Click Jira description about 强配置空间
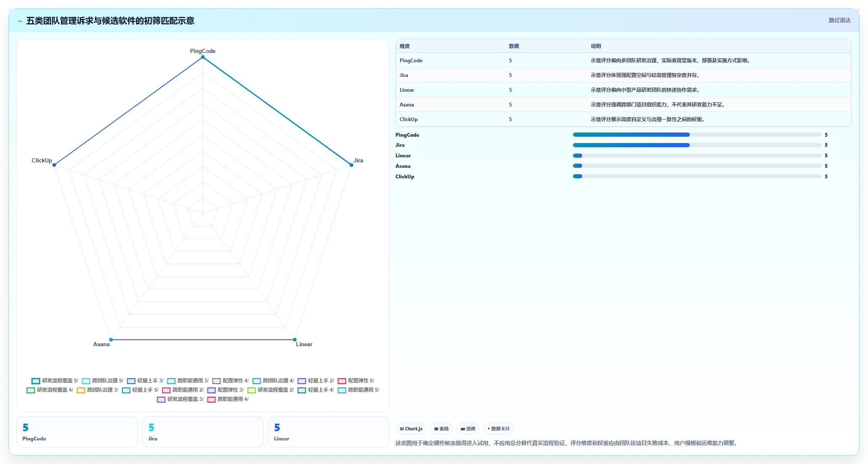868x464 pixels. click(646, 75)
